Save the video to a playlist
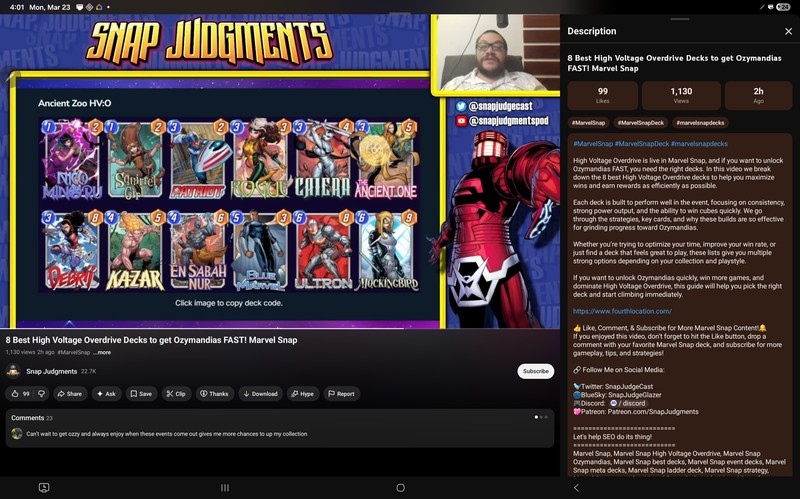The height and width of the screenshot is (499, 800). pyautogui.click(x=141, y=393)
